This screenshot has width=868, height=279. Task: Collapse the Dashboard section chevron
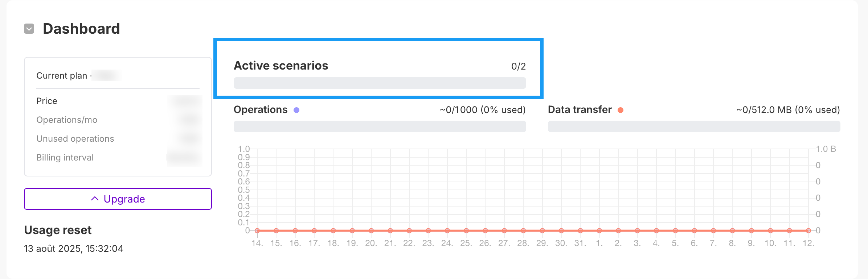click(x=29, y=29)
